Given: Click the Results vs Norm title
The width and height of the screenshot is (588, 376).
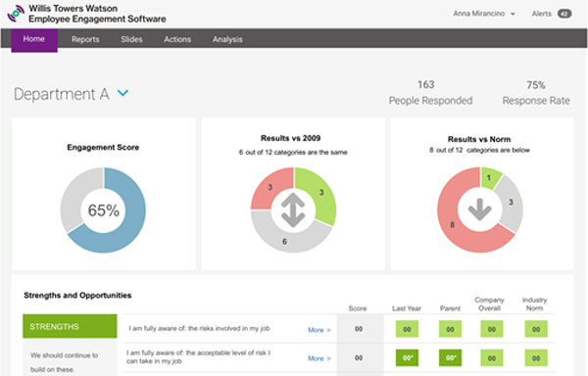Looking at the screenshot, I should [479, 139].
